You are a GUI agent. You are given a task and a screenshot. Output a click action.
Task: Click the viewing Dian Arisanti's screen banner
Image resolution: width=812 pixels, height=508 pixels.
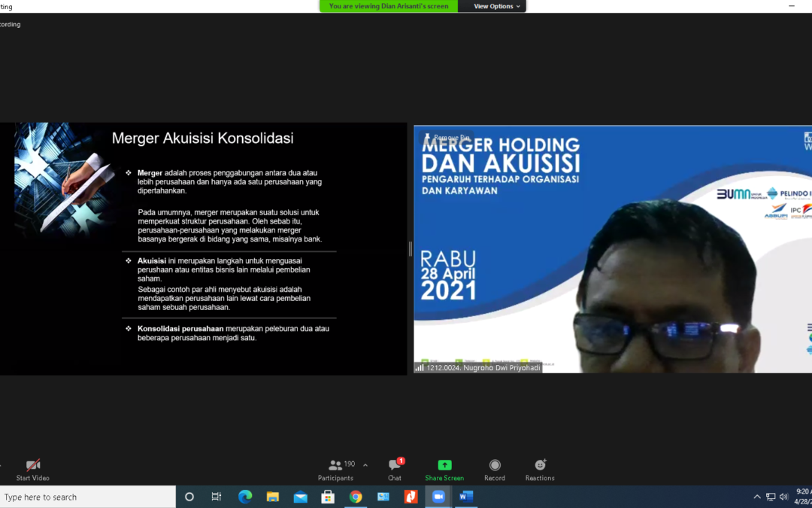[x=388, y=6]
